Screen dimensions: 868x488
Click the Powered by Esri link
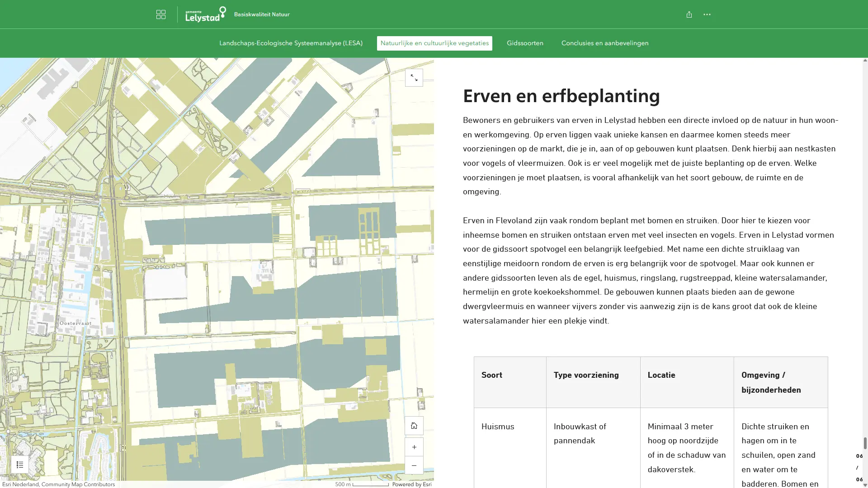(x=411, y=484)
